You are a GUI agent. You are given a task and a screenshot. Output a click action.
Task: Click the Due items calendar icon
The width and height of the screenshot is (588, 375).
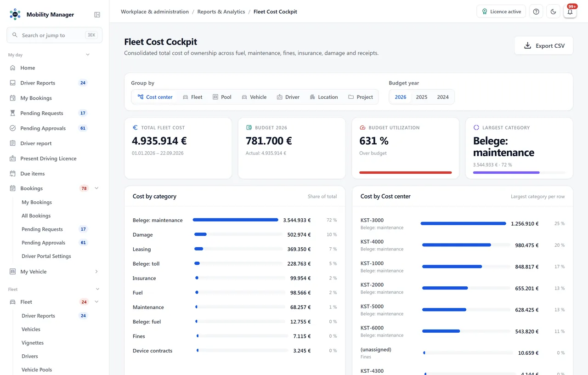[12, 174]
